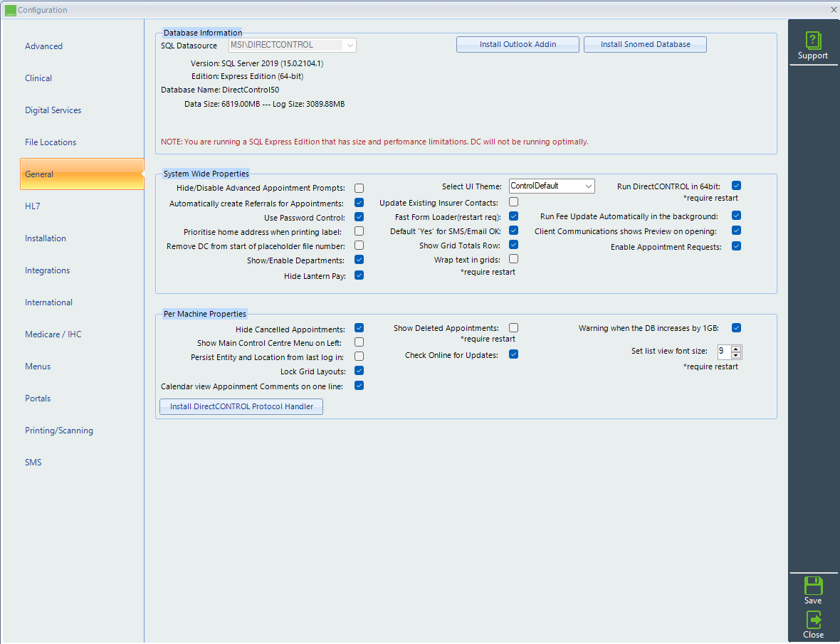Select the General section
The image size is (840, 644).
[82, 174]
